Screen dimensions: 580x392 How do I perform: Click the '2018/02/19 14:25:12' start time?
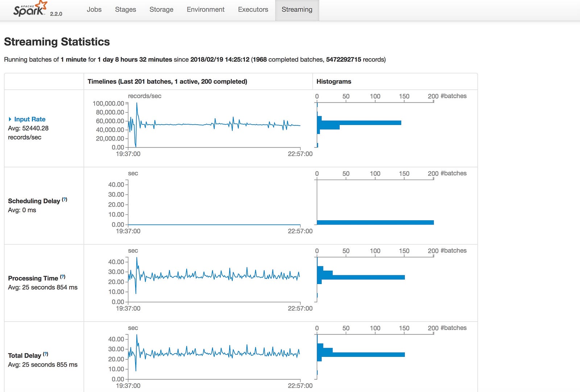pyautogui.click(x=220, y=59)
